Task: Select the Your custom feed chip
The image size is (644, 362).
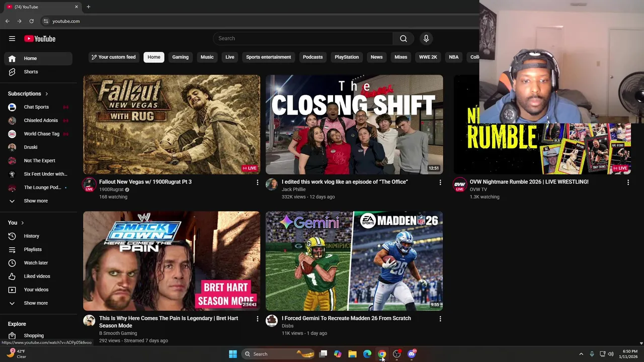Action: (113, 57)
